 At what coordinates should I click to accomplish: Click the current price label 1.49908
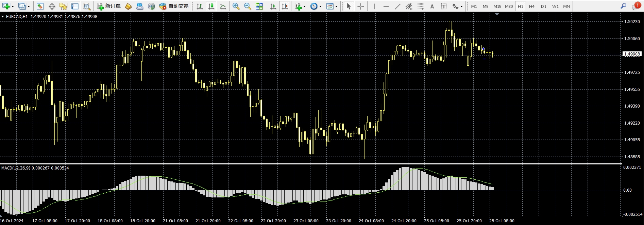pos(632,54)
